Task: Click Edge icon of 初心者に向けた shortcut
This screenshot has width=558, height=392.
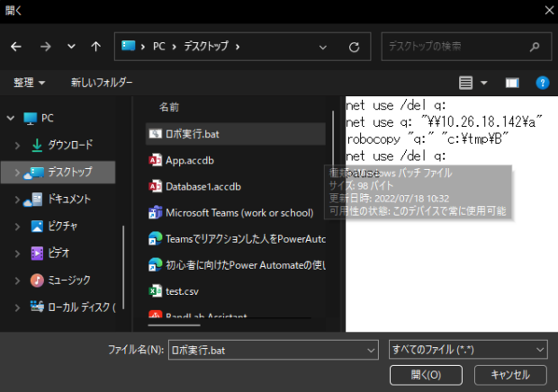Action: (155, 265)
